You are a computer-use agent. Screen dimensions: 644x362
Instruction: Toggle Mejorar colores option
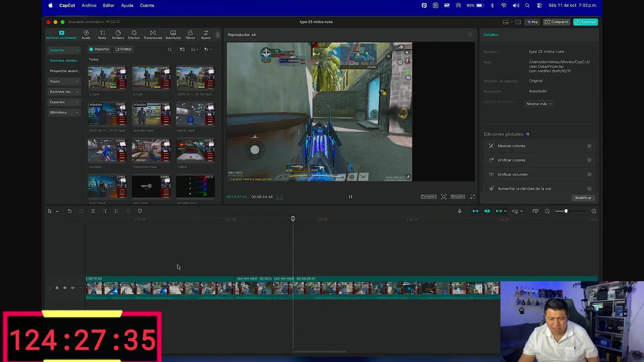(589, 146)
